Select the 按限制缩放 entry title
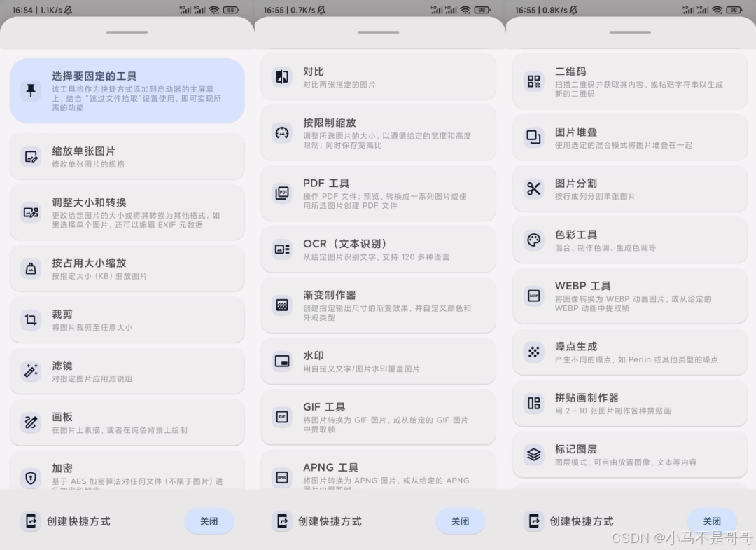Viewport: 756px width, 550px height. click(329, 123)
